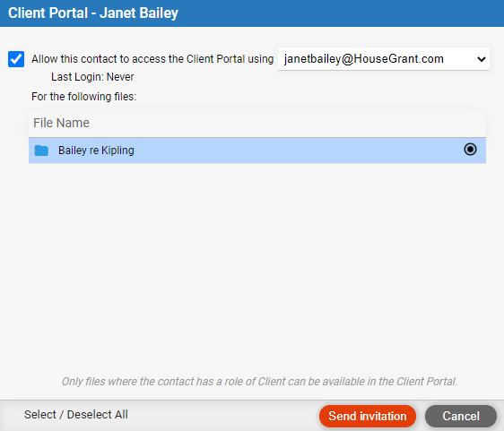Click Select / Deselect All

click(x=76, y=415)
